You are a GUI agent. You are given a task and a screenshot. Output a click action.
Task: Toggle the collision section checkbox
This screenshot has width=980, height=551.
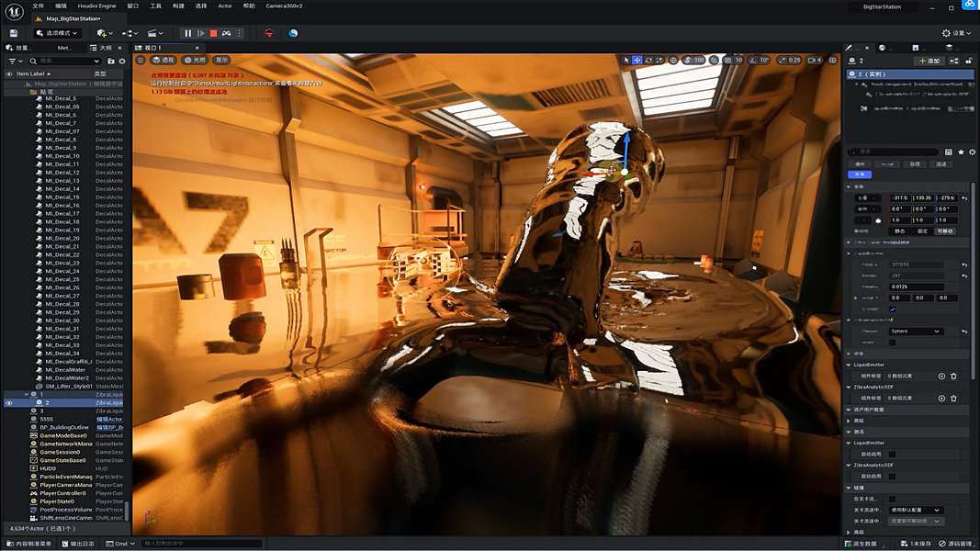pyautogui.click(x=892, y=499)
